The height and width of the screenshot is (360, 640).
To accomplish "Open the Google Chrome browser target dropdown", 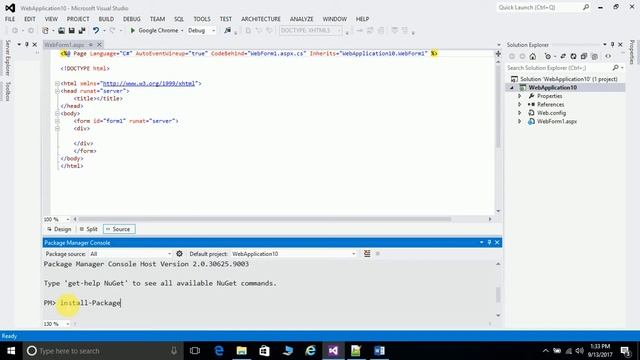I will click(x=182, y=31).
